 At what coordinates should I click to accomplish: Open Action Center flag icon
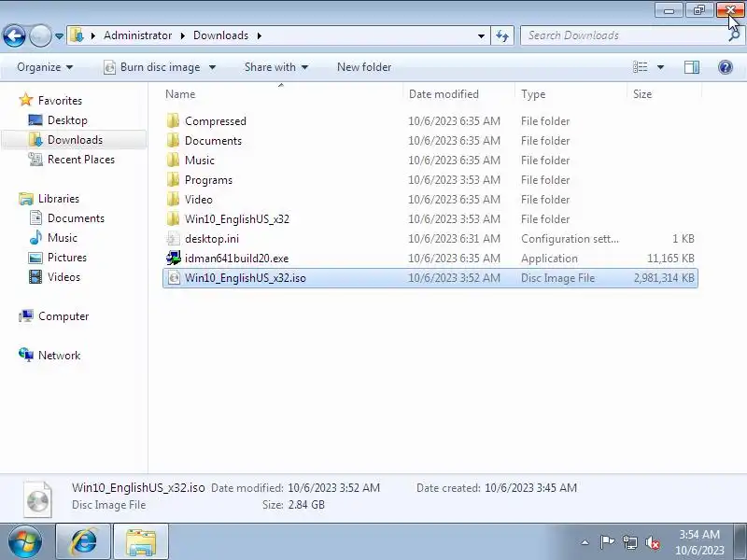tap(607, 542)
